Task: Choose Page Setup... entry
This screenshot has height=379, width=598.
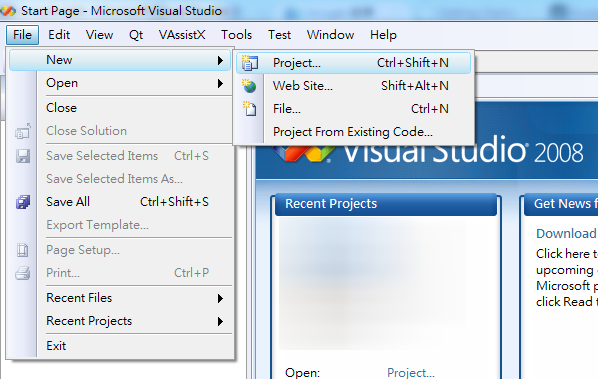Action: click(x=120, y=250)
